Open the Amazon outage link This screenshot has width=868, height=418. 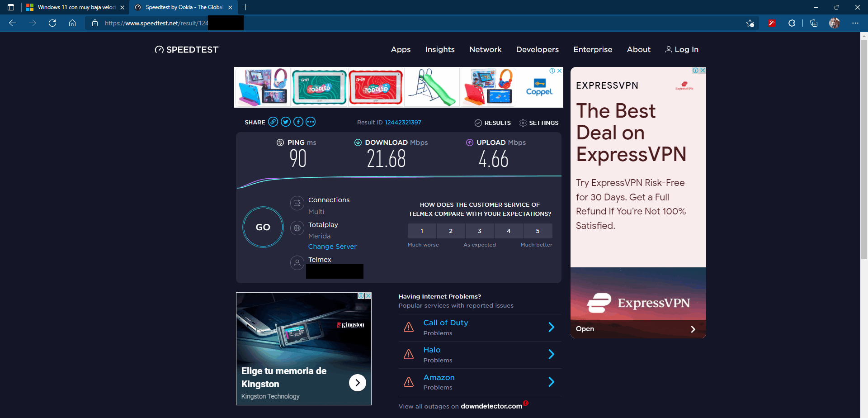coord(439,377)
